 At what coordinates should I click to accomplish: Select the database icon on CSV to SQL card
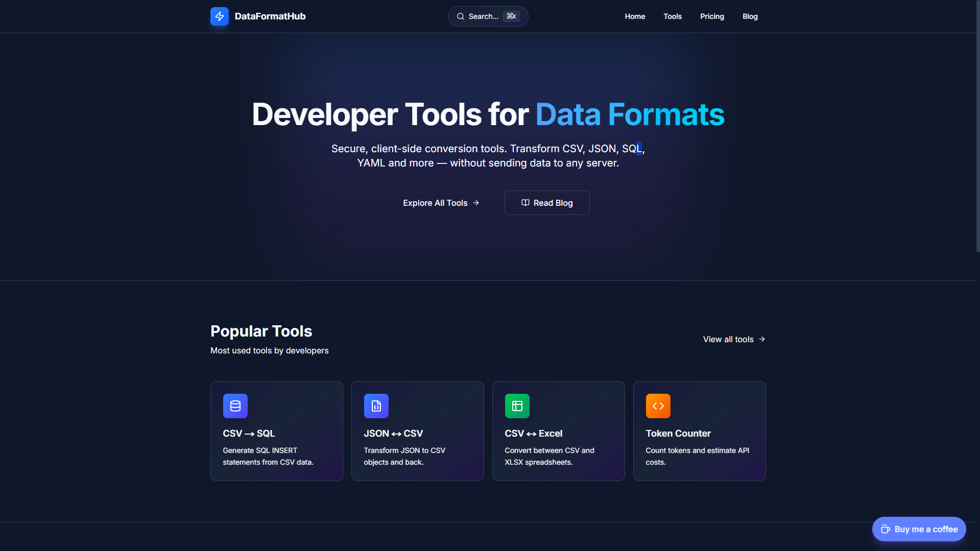pos(235,405)
